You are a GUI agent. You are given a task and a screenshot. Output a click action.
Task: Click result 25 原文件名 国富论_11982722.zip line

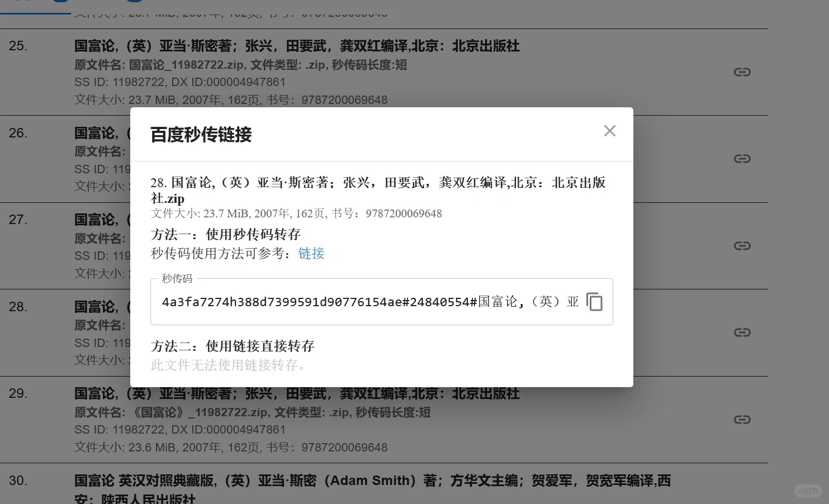[x=240, y=65]
